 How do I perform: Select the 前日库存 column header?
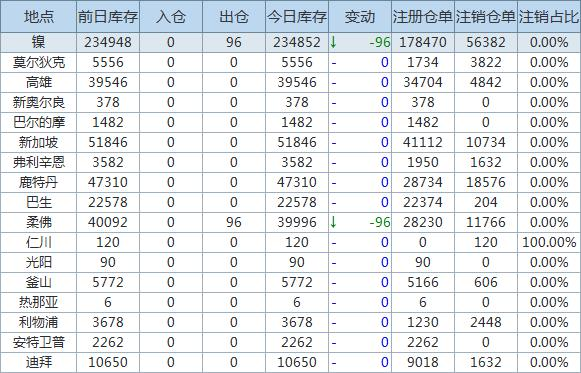pyautogui.click(x=108, y=17)
